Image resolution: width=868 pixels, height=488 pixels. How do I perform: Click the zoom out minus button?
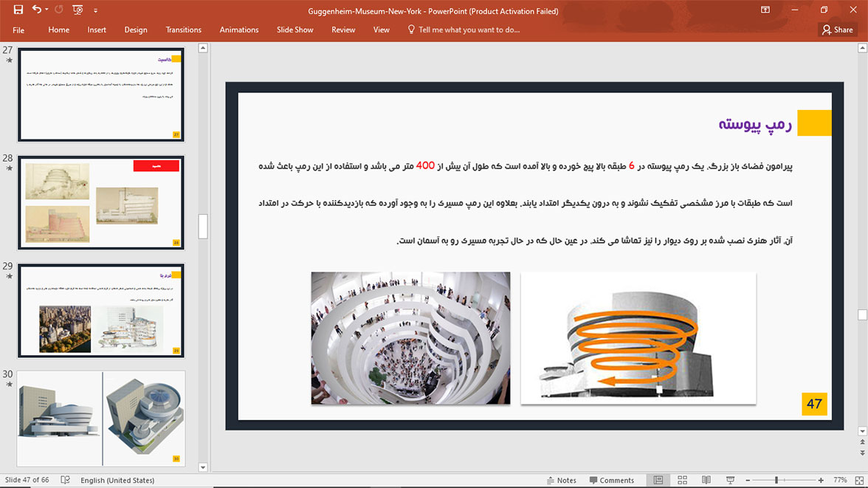tap(748, 480)
